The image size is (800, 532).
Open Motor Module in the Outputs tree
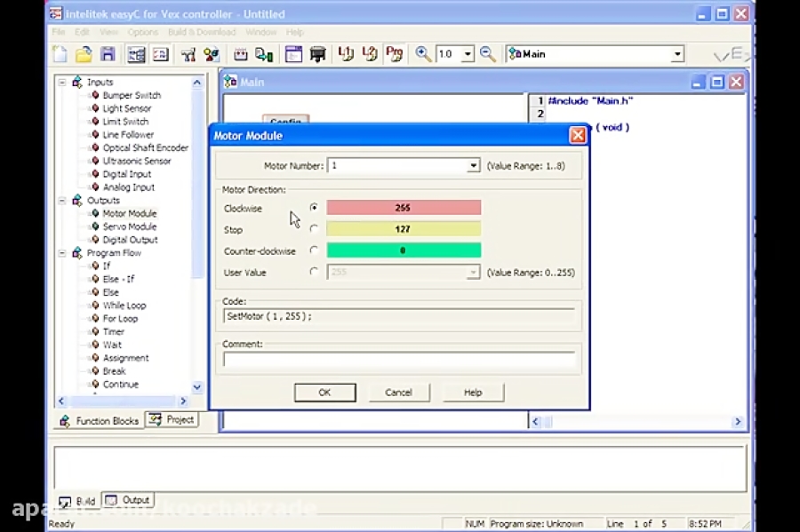[129, 213]
